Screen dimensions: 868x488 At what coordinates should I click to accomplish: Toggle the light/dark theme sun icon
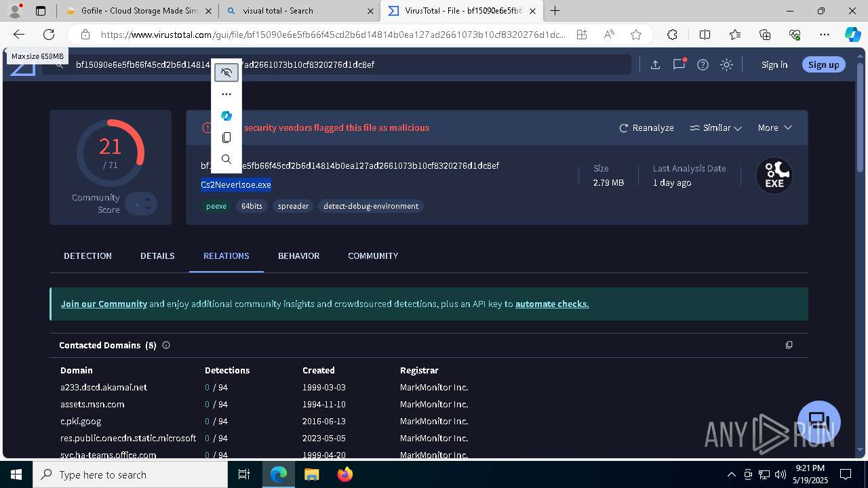click(727, 64)
